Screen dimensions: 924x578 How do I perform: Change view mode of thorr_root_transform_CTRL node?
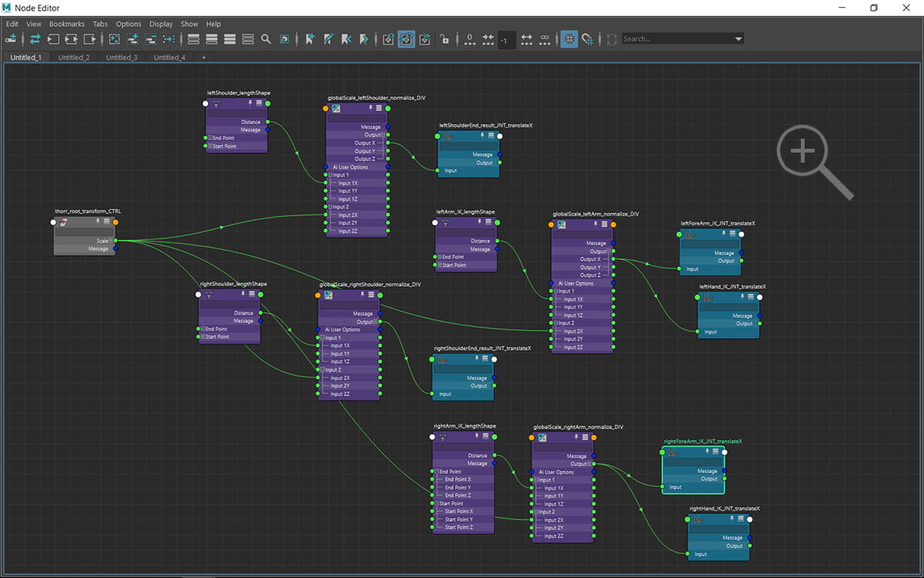(106, 222)
